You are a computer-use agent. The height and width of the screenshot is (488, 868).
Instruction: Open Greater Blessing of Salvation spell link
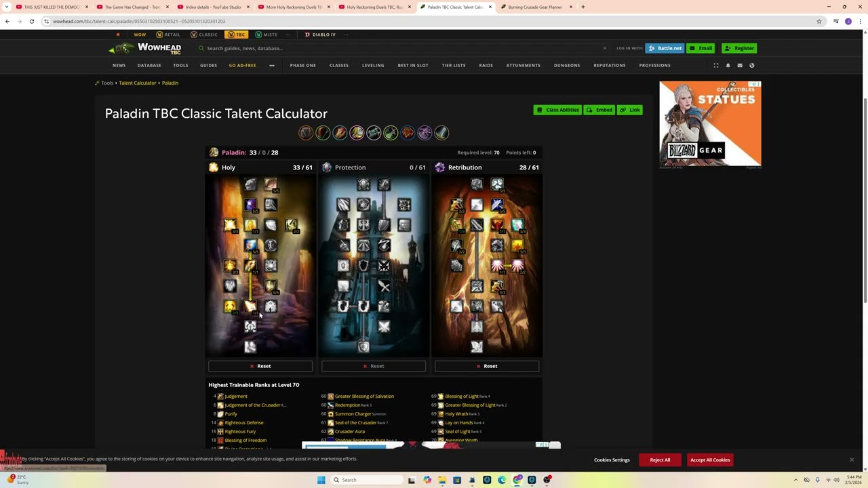tap(364, 396)
